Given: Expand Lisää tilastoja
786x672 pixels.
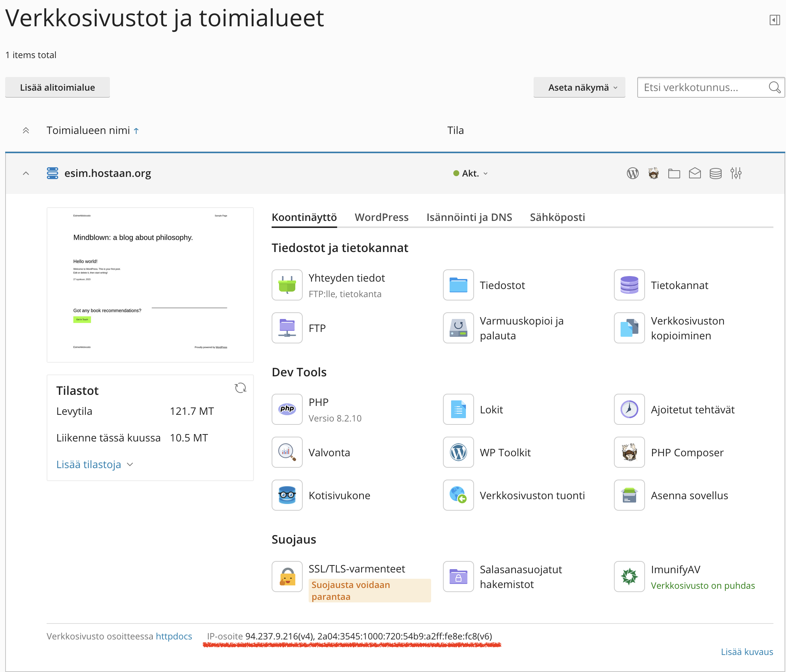Looking at the screenshot, I should tap(94, 464).
